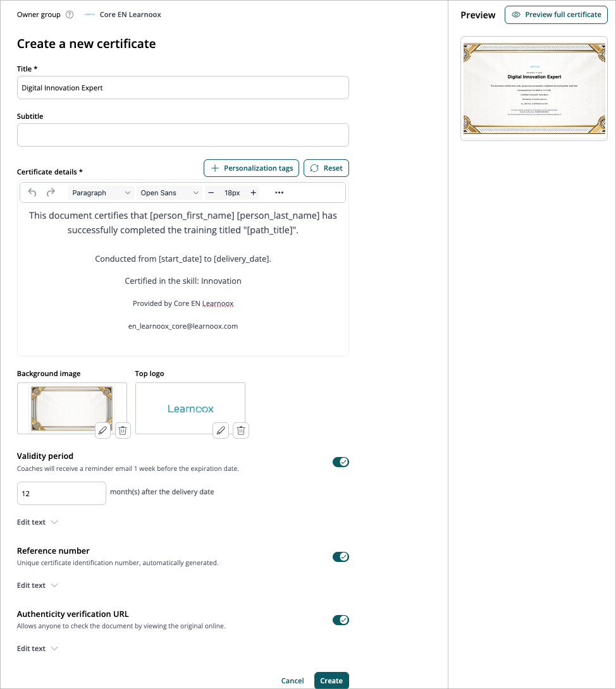The height and width of the screenshot is (689, 616).
Task: Click the Create button
Action: (x=331, y=681)
